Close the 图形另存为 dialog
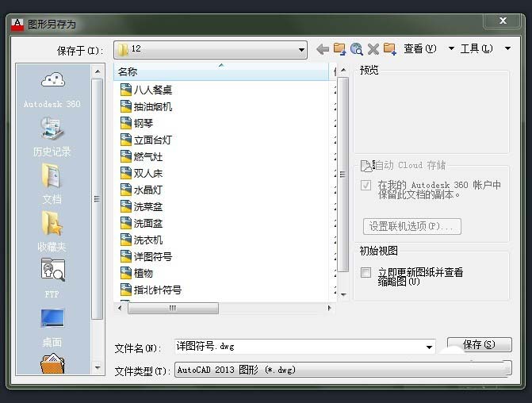Viewport: 532px width, 403px height. coord(503,21)
